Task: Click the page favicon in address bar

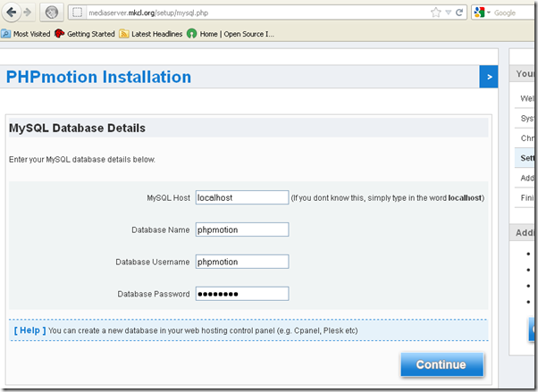Action: click(x=78, y=13)
